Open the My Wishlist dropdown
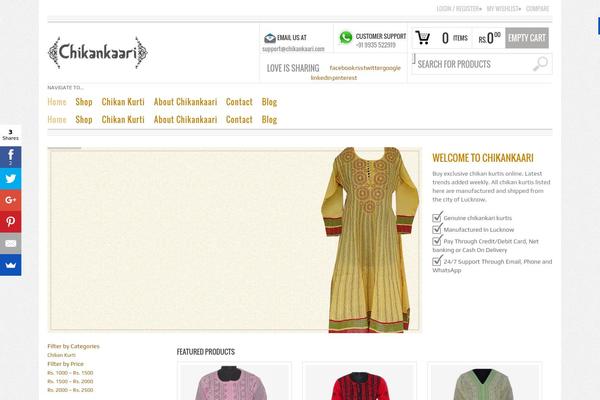 (504, 8)
